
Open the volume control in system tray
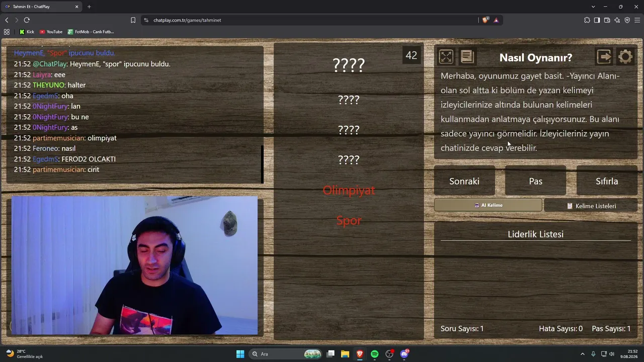(x=612, y=354)
